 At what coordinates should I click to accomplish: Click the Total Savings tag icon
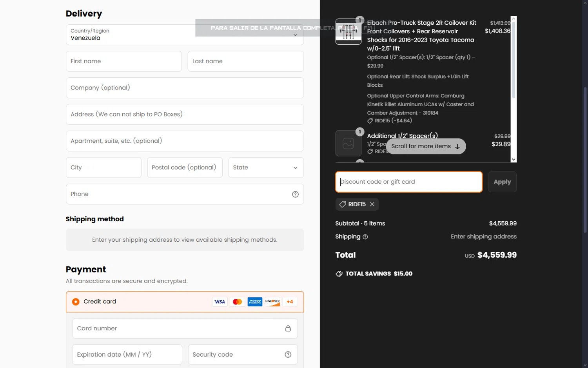point(339,274)
